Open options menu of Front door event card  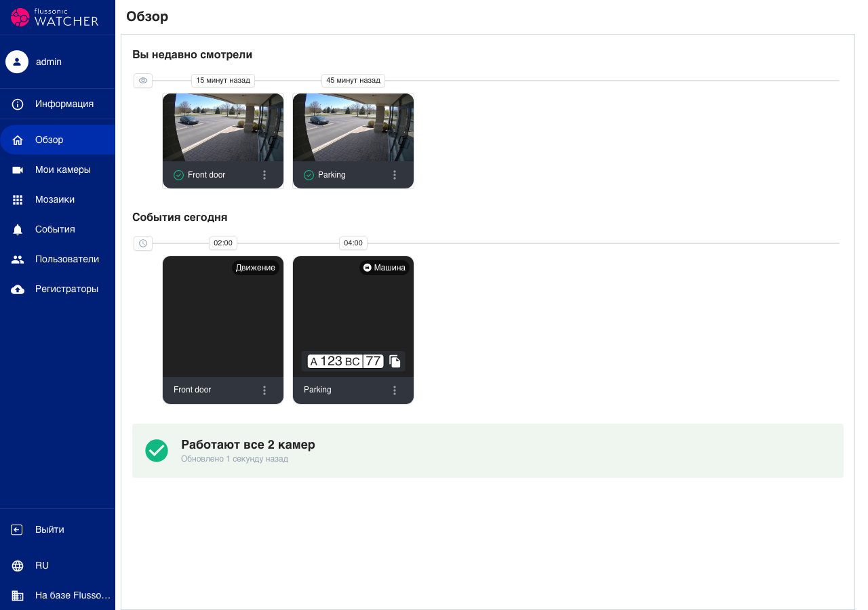tap(264, 390)
